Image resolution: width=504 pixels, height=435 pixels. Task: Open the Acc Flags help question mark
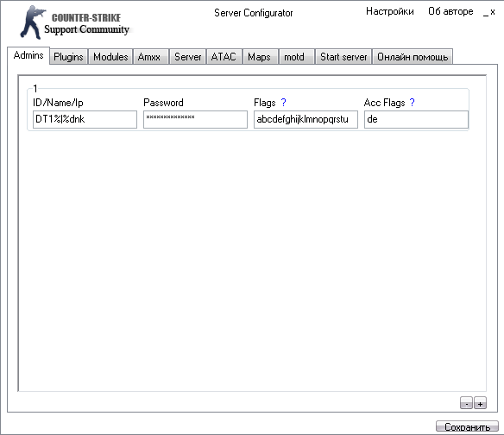412,103
